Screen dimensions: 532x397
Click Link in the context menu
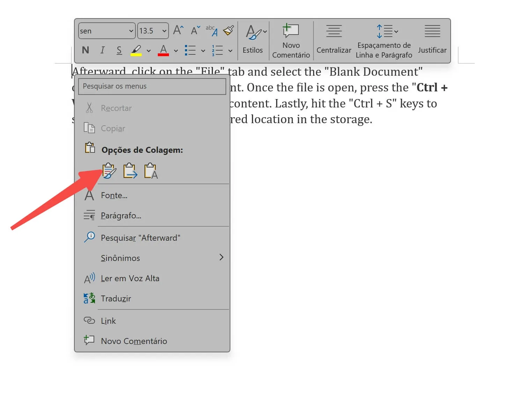[x=152, y=321]
